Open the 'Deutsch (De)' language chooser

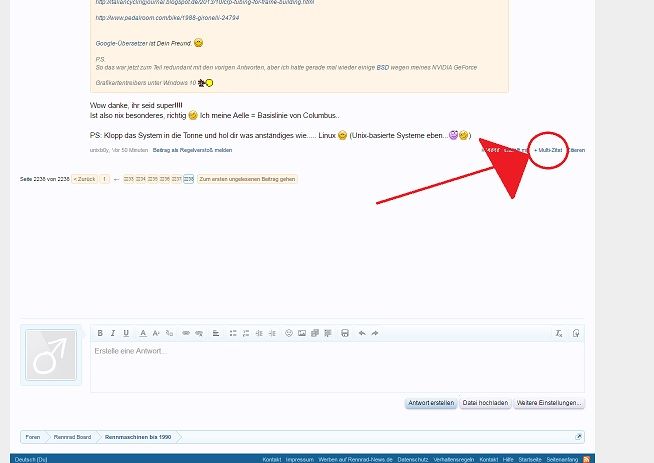click(x=31, y=459)
